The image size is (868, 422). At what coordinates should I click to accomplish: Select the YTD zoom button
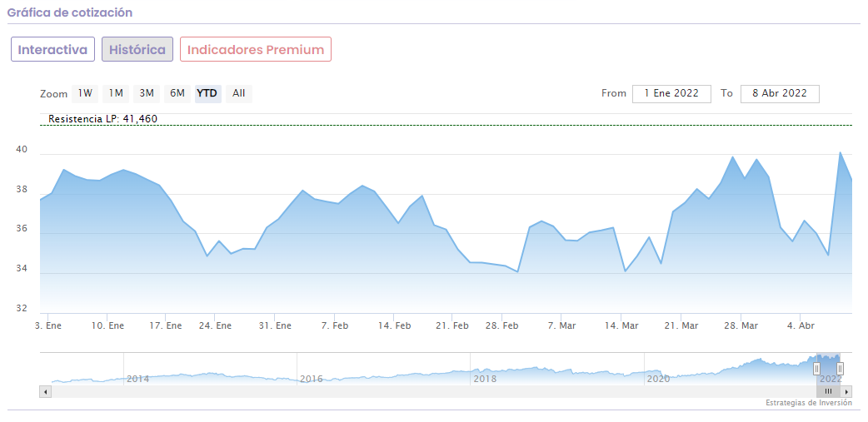207,93
